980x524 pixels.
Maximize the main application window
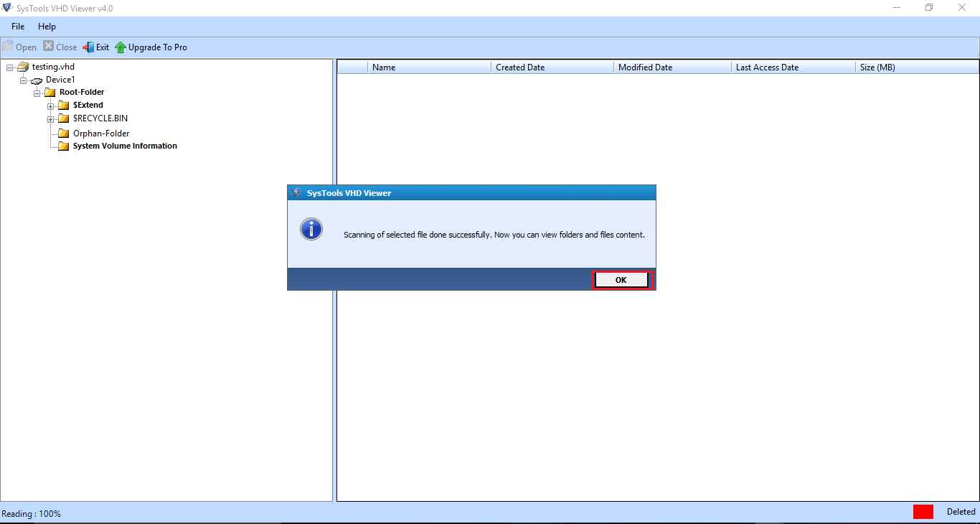coord(929,8)
